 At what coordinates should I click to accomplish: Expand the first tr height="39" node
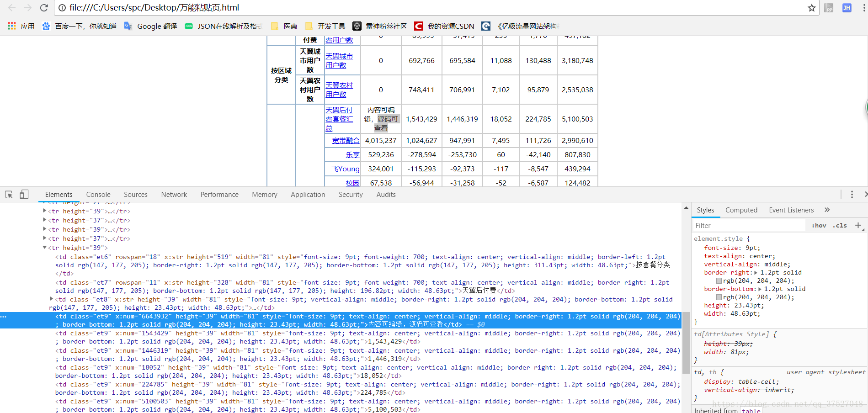[x=44, y=211]
